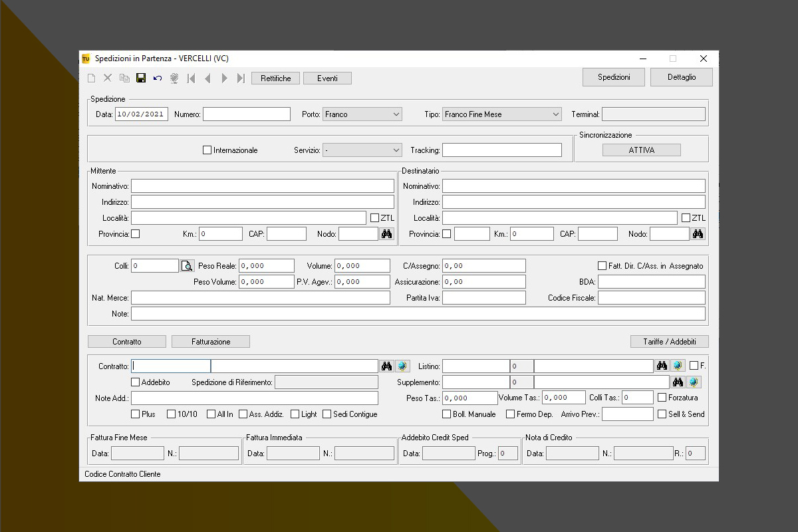Click into the Tracking input field
This screenshot has height=532, width=798.
tap(502, 150)
